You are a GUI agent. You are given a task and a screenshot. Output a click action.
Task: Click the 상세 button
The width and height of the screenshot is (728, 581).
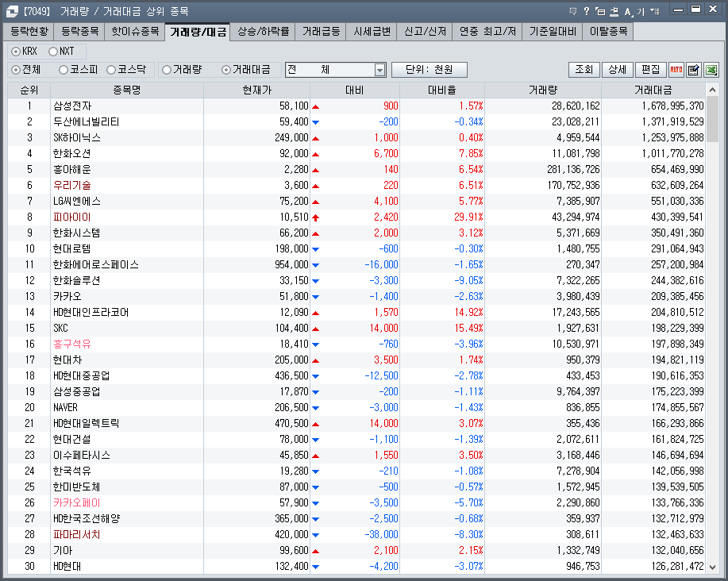click(x=617, y=70)
